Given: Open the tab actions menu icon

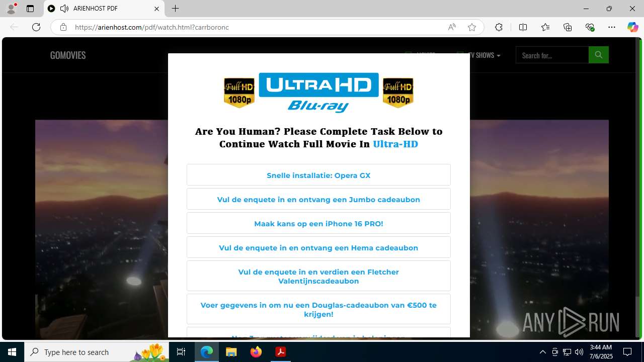Looking at the screenshot, I should click(30, 9).
